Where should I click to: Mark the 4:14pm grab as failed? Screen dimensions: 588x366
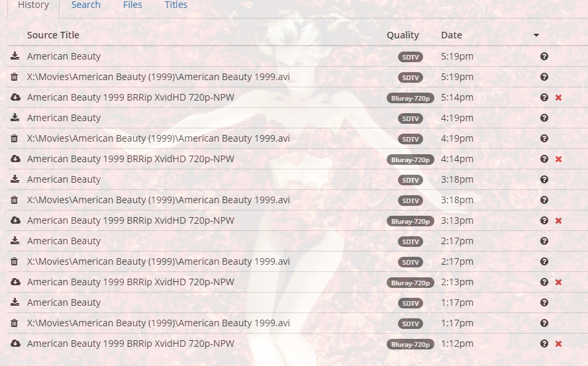pos(558,159)
